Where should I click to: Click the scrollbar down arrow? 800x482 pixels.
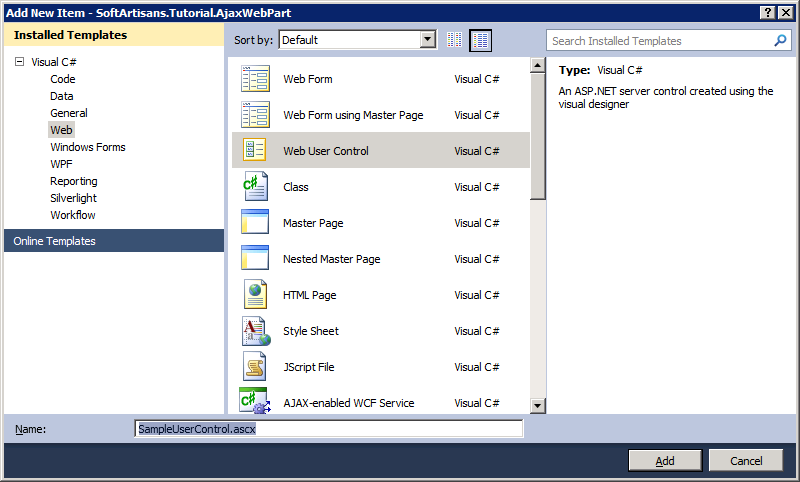(538, 406)
